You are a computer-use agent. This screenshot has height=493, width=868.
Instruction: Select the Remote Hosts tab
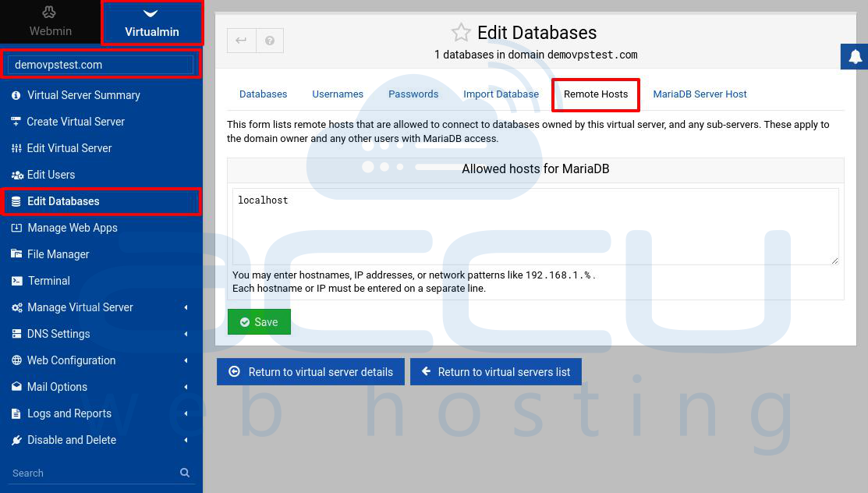click(596, 94)
